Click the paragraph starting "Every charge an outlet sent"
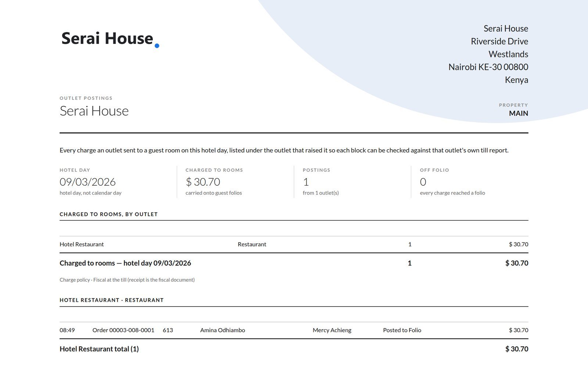 [284, 150]
